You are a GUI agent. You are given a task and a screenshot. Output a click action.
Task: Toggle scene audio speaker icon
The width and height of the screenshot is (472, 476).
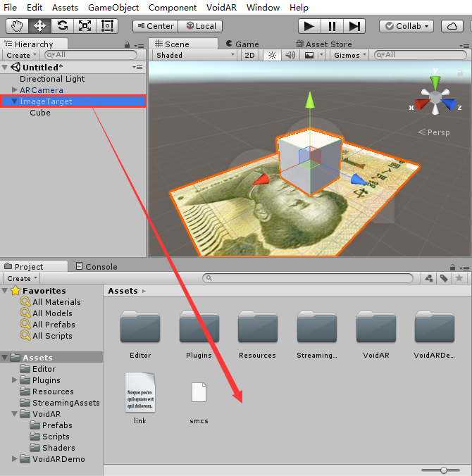tap(290, 55)
